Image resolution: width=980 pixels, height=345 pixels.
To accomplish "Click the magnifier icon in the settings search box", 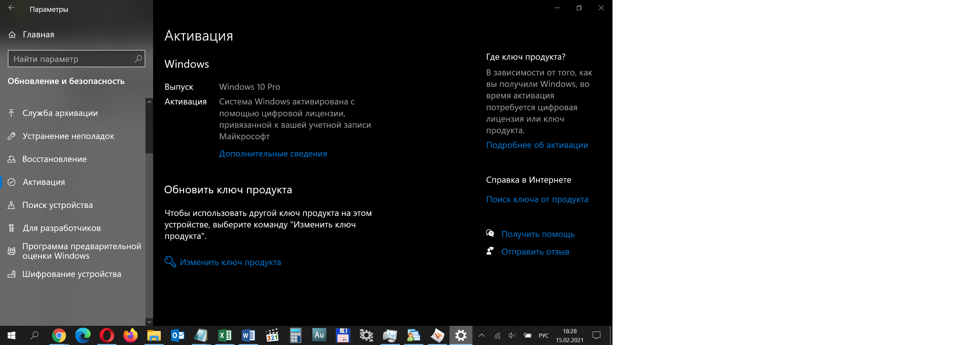I will pyautogui.click(x=138, y=59).
